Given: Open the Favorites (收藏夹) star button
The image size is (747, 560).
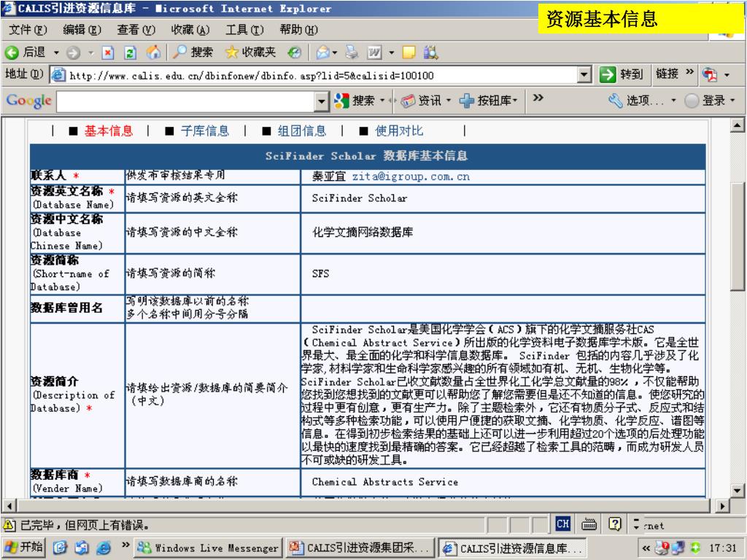Looking at the screenshot, I should 251,52.
